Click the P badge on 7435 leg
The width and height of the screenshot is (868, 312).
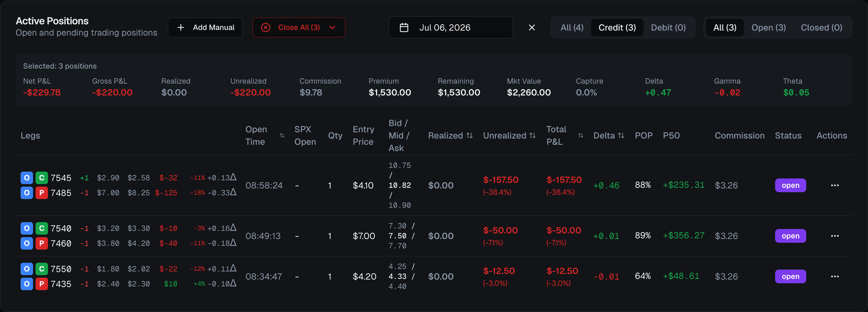(x=42, y=284)
